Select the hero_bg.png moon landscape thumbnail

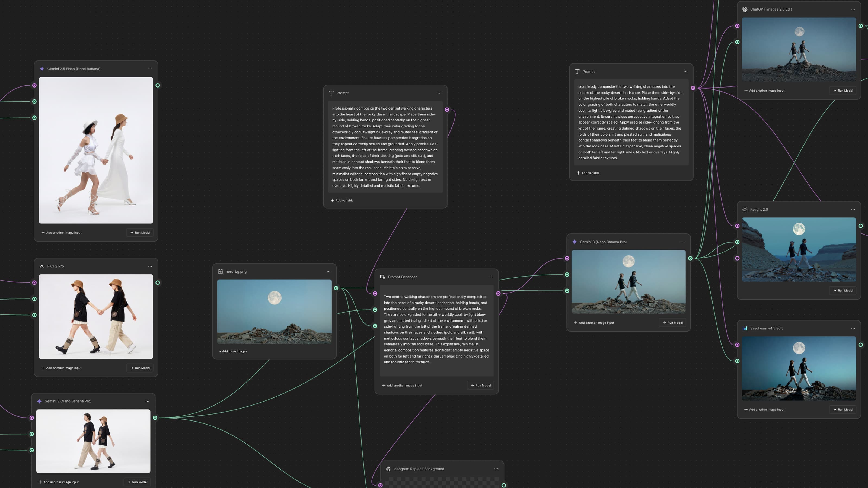(274, 312)
